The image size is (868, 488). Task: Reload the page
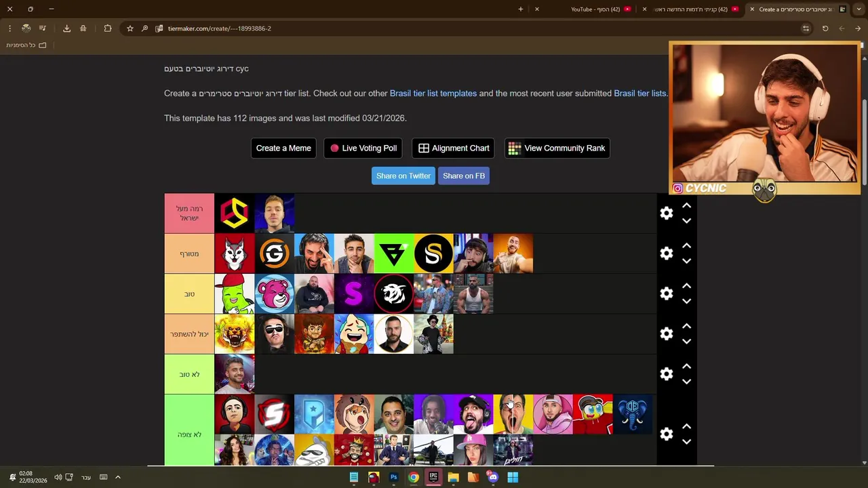[825, 28]
